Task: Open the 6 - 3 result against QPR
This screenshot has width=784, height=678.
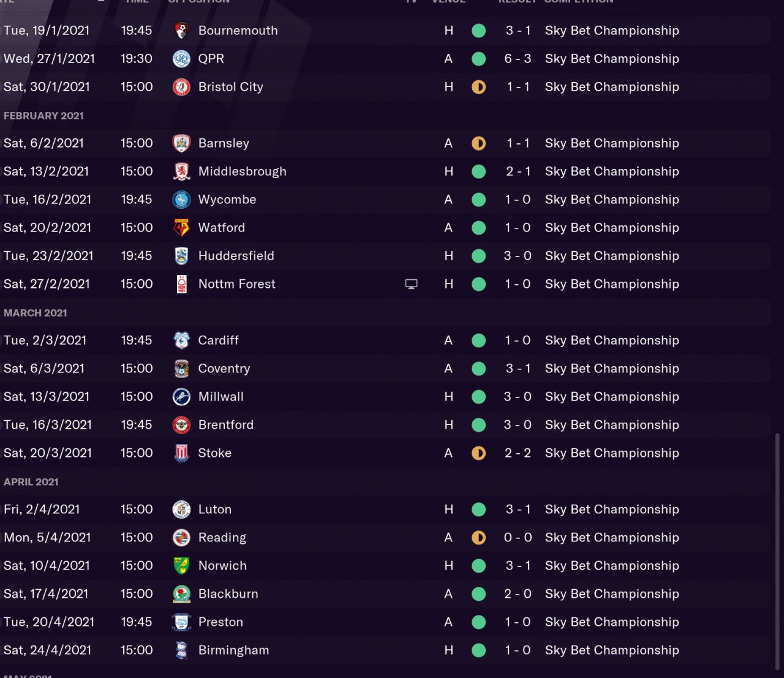Action: click(518, 59)
